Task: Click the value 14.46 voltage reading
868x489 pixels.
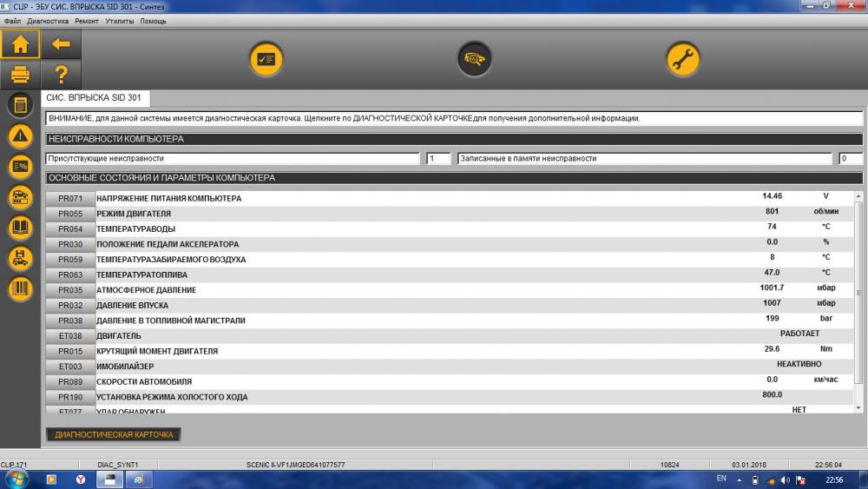Action: coord(772,196)
